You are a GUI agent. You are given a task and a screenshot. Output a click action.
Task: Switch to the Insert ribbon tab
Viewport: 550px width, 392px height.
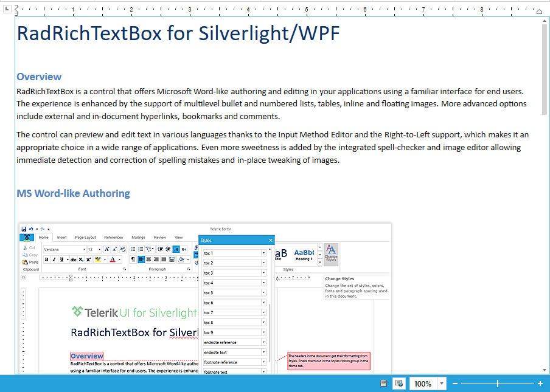pos(63,237)
